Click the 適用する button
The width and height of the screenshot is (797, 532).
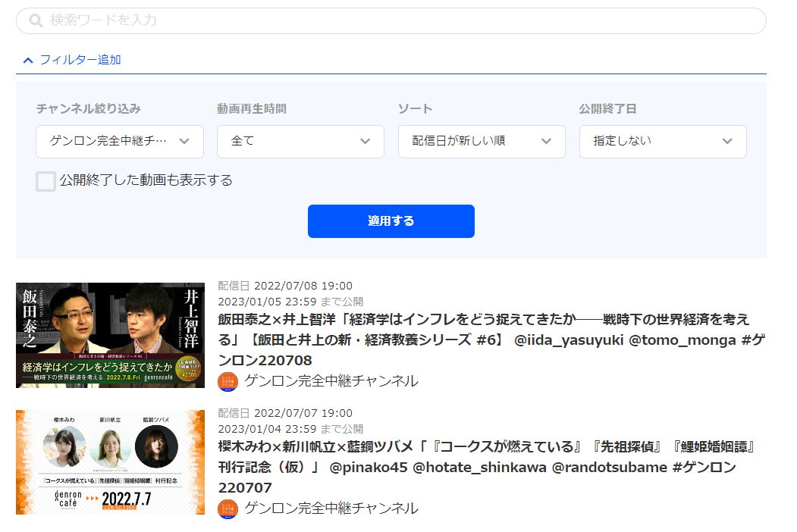tap(391, 221)
